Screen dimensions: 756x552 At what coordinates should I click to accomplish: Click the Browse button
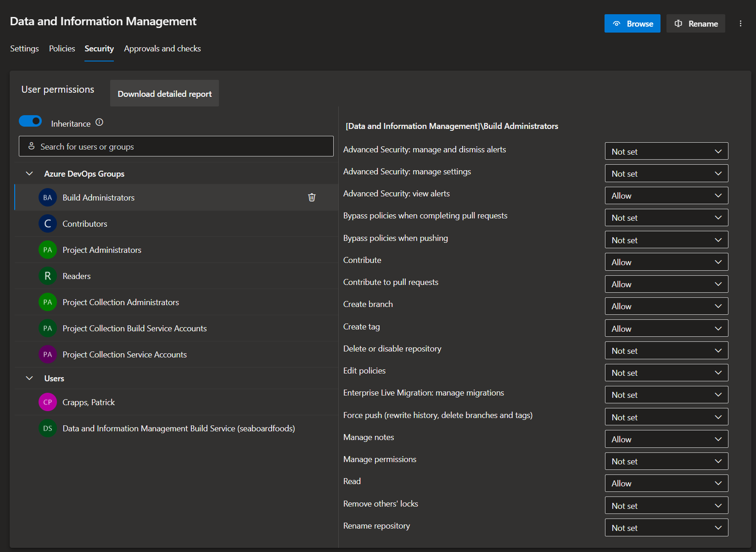point(633,23)
